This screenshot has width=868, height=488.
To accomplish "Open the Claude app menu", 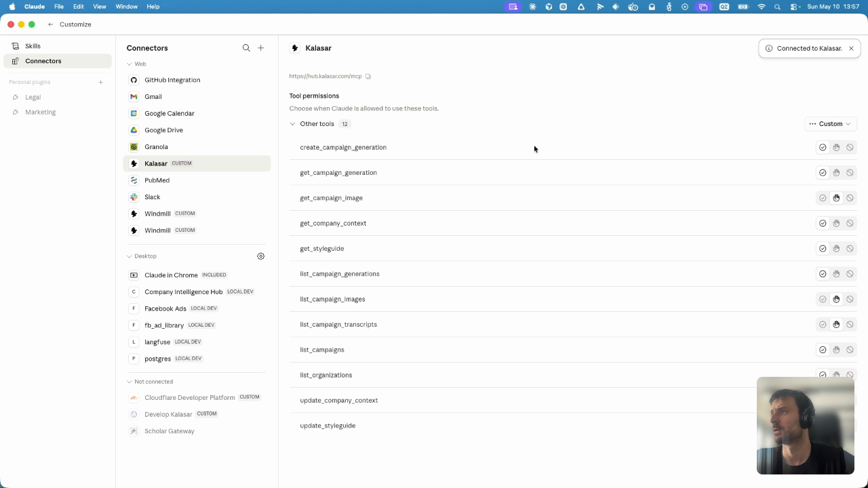I will click(x=35, y=7).
